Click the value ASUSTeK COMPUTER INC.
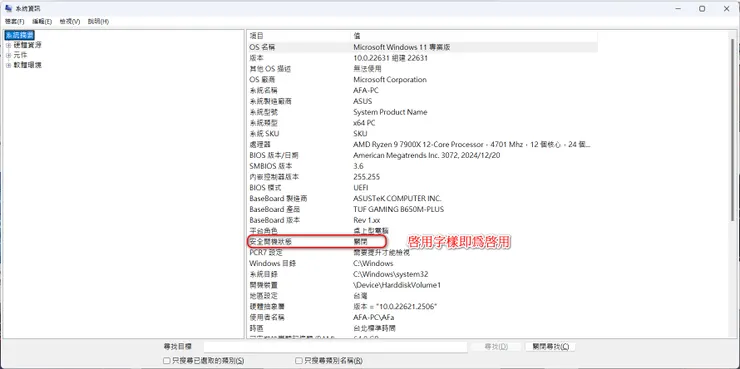Viewport: 740px width, 369px height. click(397, 199)
